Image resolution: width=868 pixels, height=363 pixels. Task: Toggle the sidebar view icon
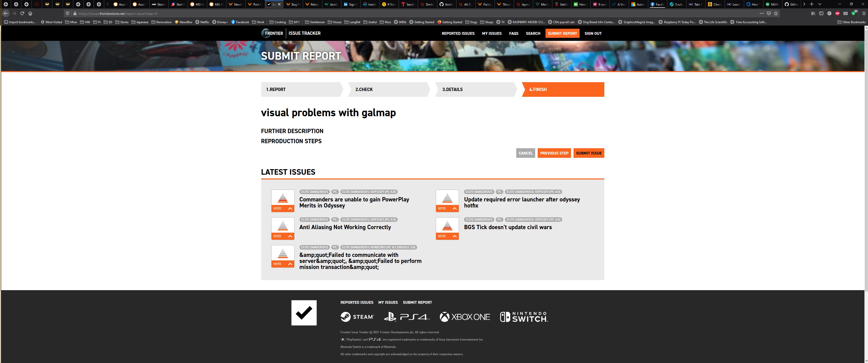pos(821,13)
